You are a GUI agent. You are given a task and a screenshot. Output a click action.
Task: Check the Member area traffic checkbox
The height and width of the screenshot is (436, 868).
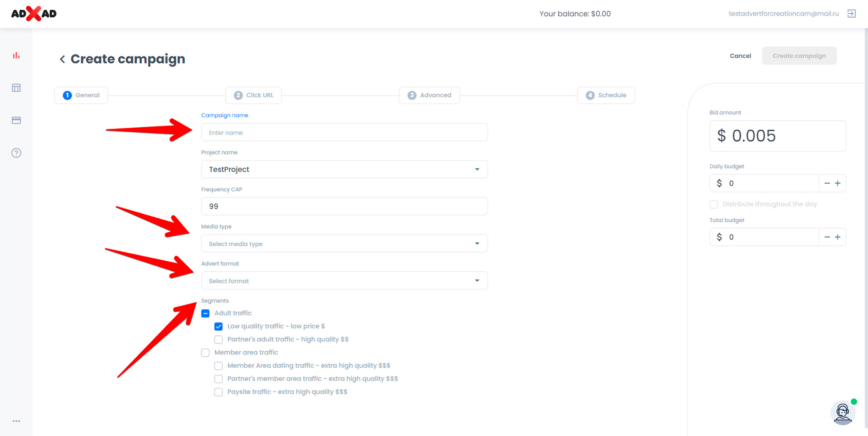point(205,352)
